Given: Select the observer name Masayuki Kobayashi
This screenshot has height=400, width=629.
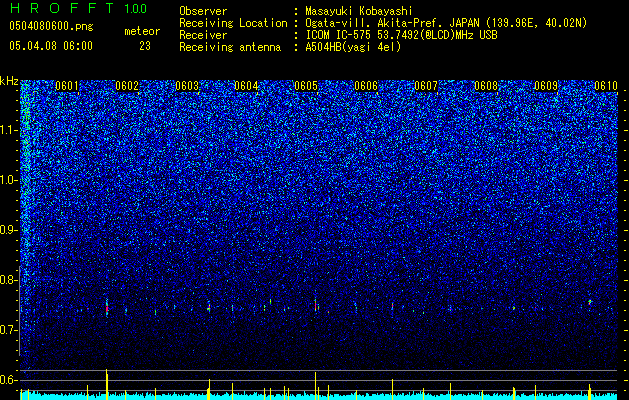Looking at the screenshot, I should [x=359, y=11].
